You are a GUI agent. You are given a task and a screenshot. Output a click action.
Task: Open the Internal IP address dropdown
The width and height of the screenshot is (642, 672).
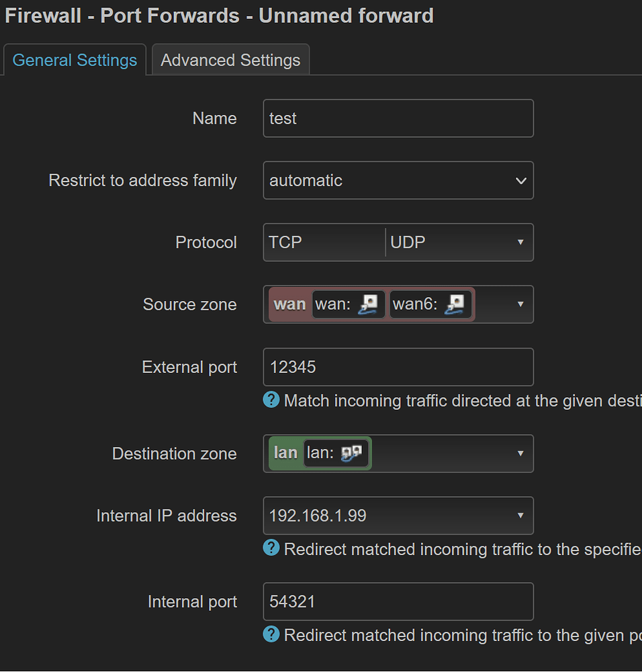398,515
